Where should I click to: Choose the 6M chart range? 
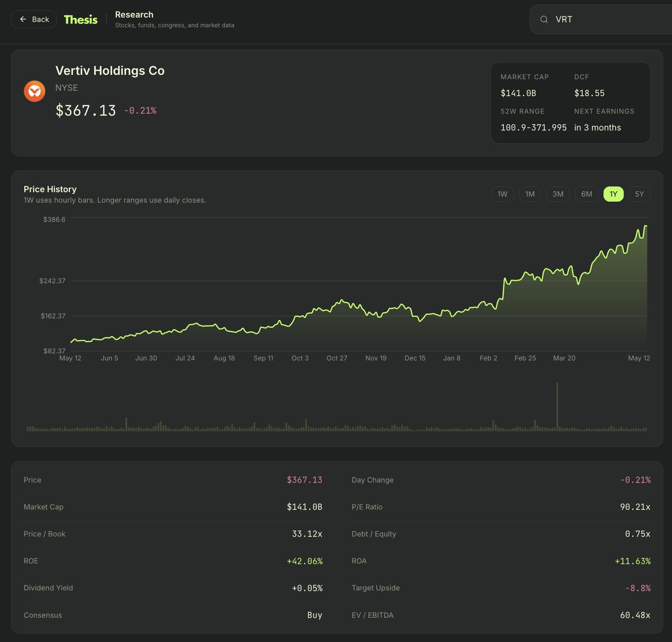pyautogui.click(x=586, y=194)
